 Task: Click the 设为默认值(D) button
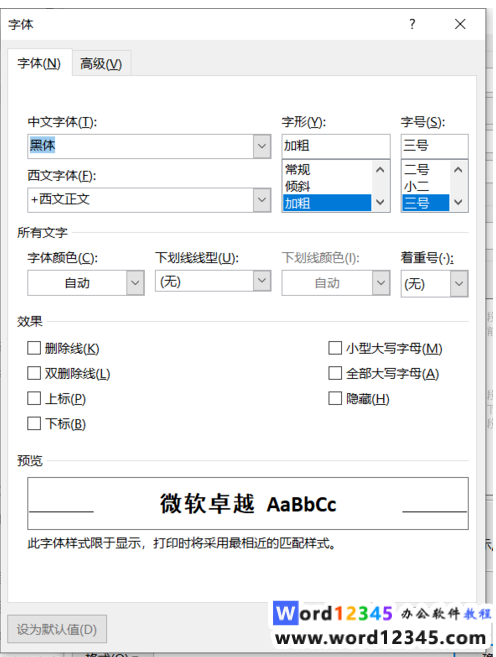[57, 629]
